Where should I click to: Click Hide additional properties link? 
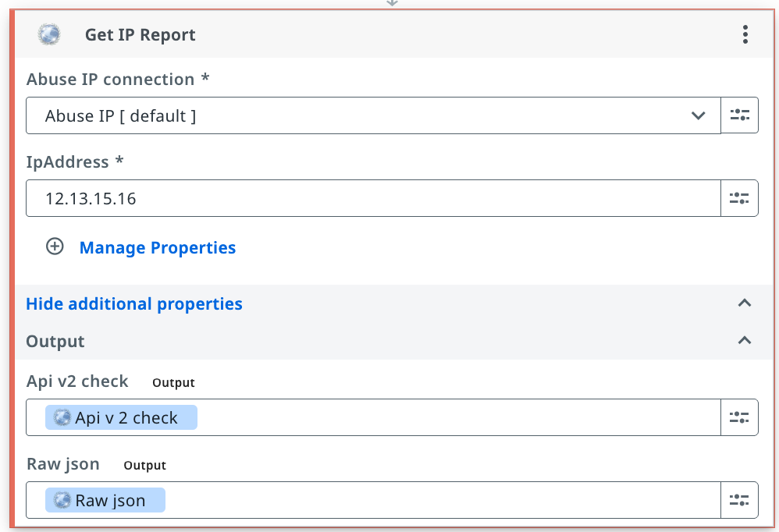[134, 303]
